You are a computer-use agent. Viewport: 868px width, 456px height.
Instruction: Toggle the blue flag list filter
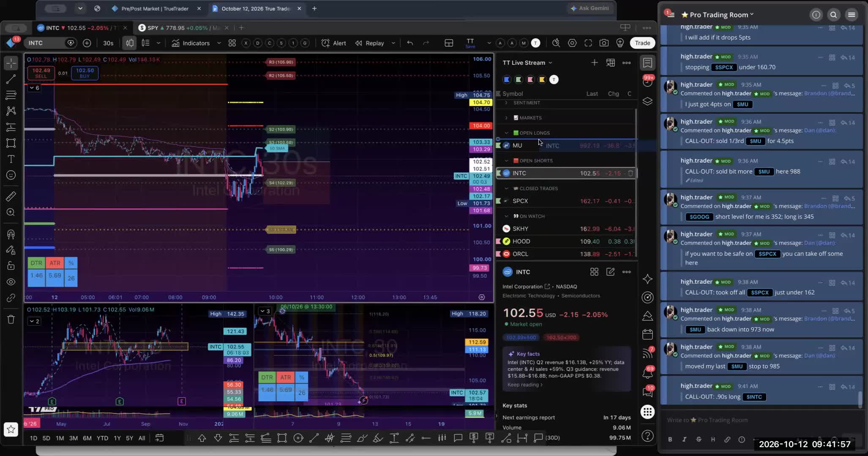[x=507, y=79]
